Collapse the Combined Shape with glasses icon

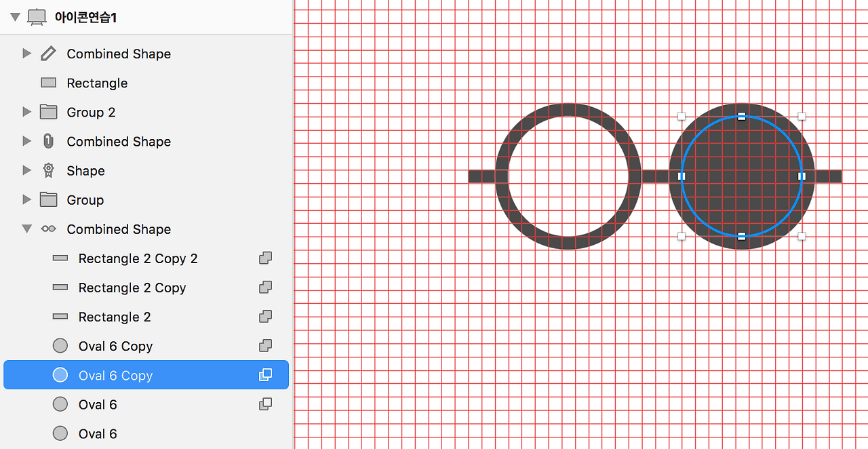[26, 229]
